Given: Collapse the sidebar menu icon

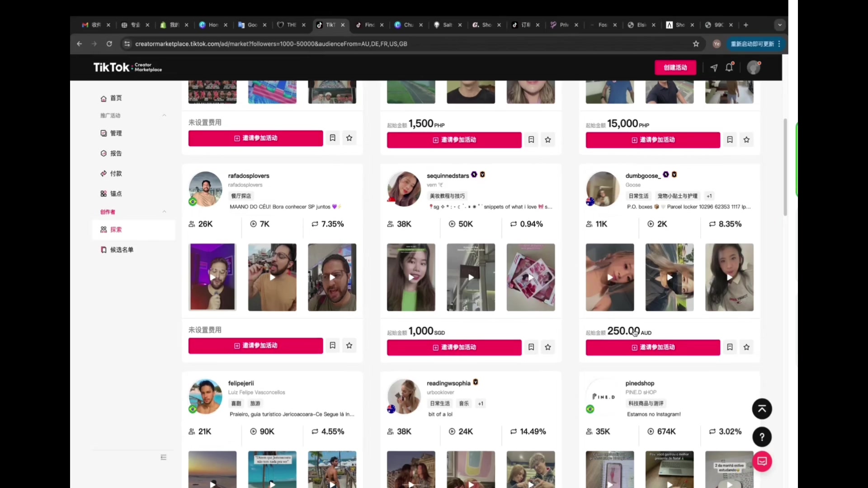Looking at the screenshot, I should (164, 457).
